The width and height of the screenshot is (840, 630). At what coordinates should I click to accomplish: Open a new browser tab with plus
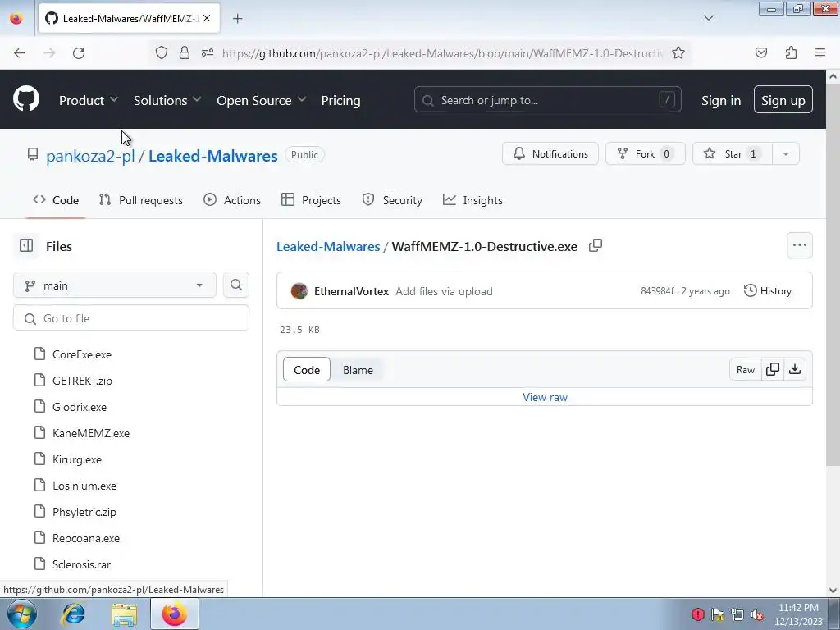tap(237, 18)
